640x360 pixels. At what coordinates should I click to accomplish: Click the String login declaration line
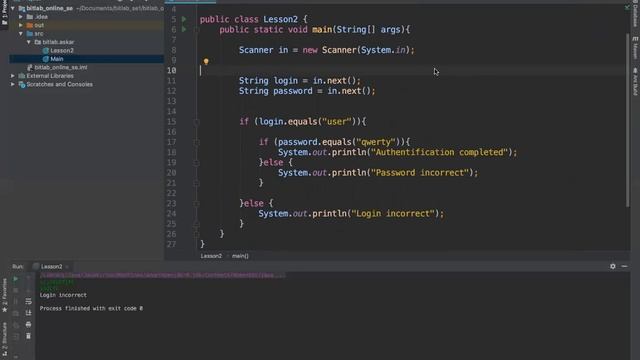click(300, 81)
